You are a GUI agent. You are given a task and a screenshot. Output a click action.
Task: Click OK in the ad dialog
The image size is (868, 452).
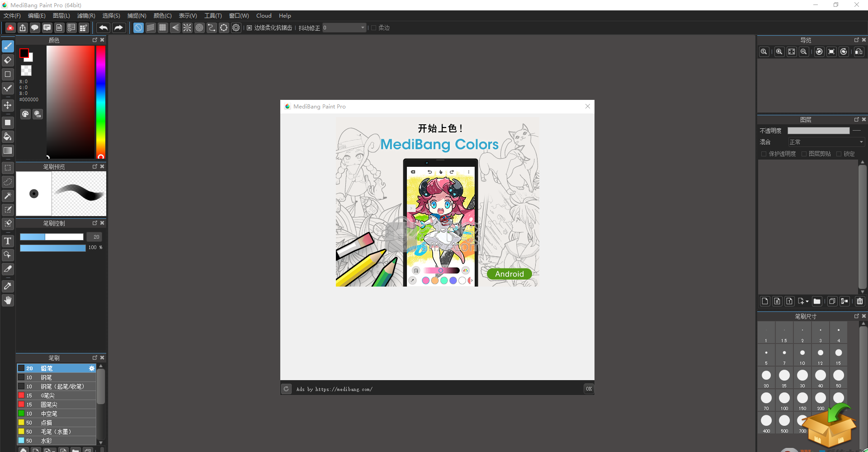click(589, 389)
